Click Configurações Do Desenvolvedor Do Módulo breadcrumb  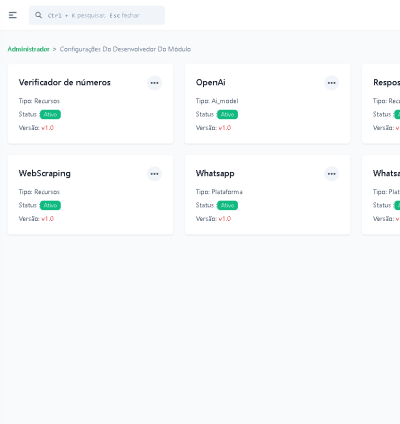125,49
